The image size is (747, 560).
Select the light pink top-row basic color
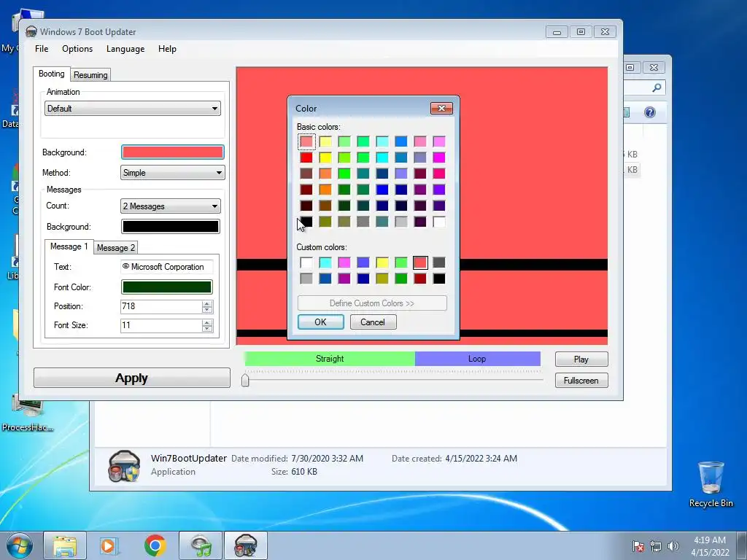point(420,141)
